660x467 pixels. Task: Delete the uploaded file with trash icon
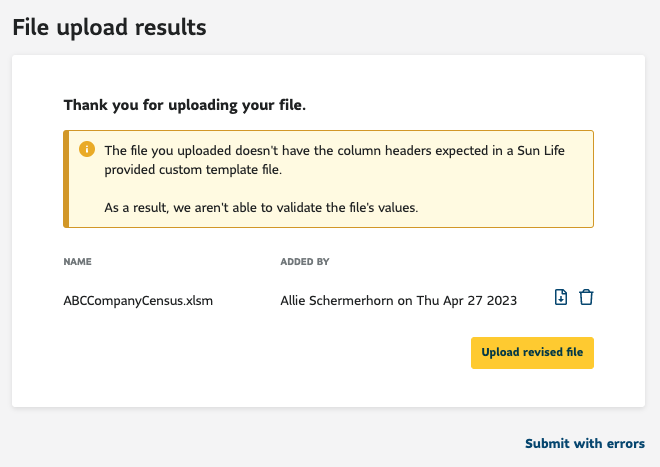click(x=586, y=297)
